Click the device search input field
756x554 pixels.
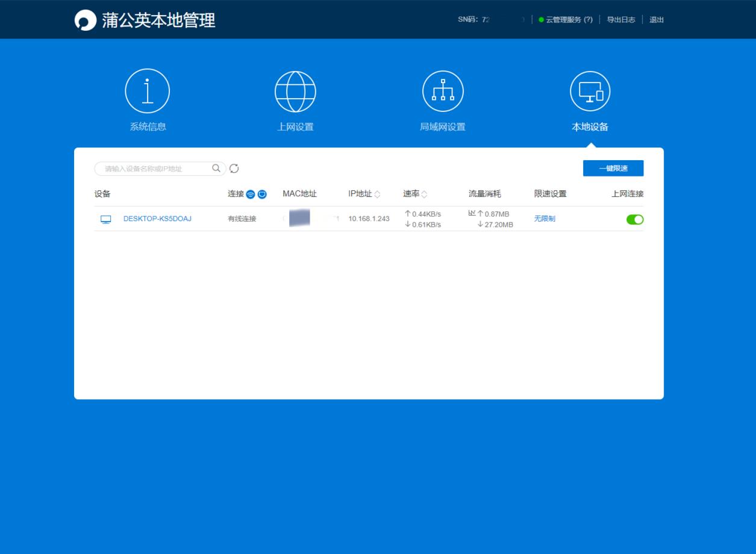point(154,169)
